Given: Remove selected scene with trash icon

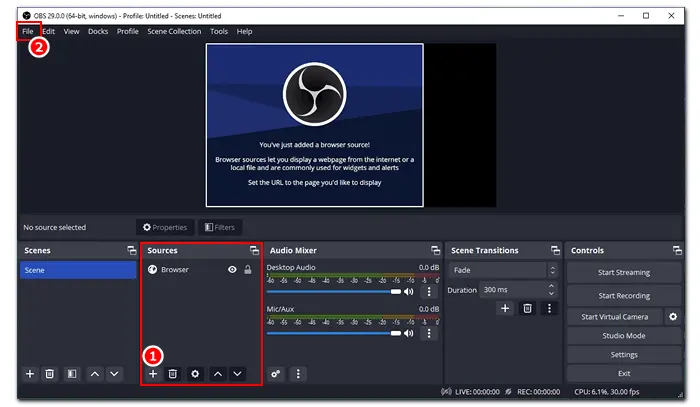Looking at the screenshot, I should click(50, 374).
